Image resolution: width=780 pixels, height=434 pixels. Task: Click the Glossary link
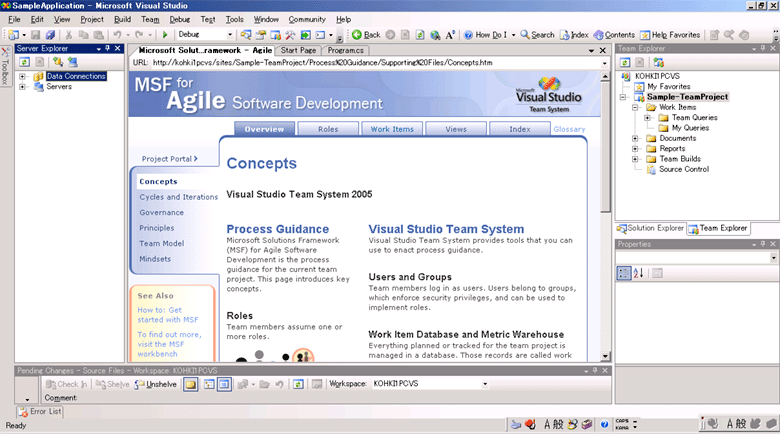pyautogui.click(x=569, y=129)
